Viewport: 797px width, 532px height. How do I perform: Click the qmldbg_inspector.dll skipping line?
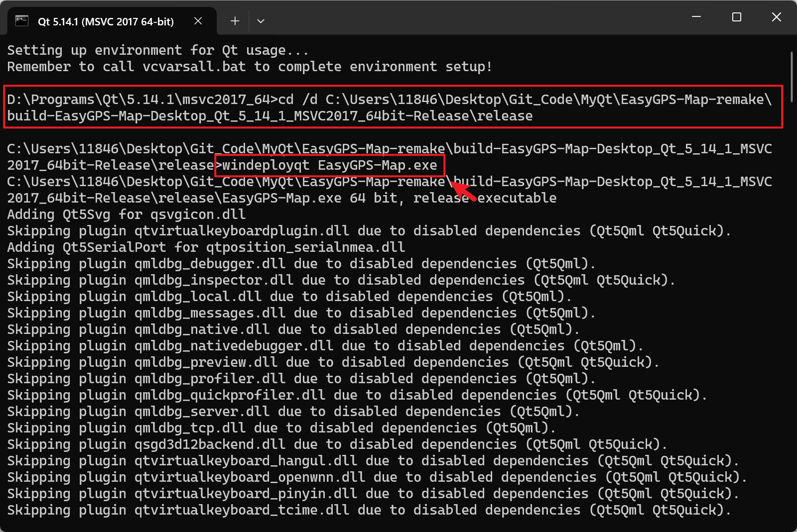(341, 280)
